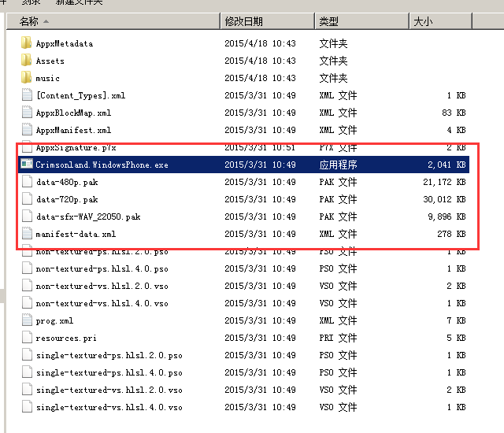The width and height of the screenshot is (504, 433).
Task: Select the AppxManifest.xml file icon
Action: [27, 130]
